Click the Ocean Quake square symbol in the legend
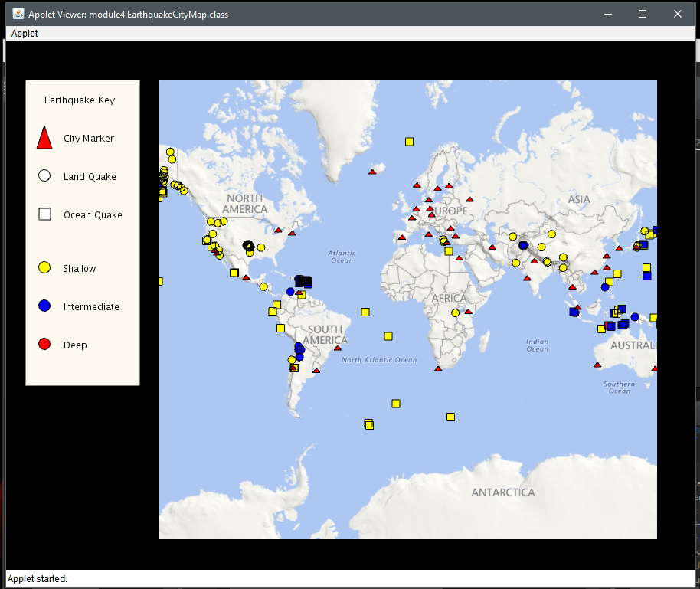The image size is (700, 589). pyautogui.click(x=44, y=214)
